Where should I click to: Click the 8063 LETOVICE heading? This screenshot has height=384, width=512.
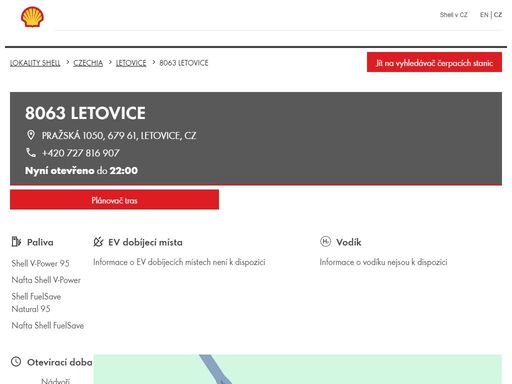[85, 113]
